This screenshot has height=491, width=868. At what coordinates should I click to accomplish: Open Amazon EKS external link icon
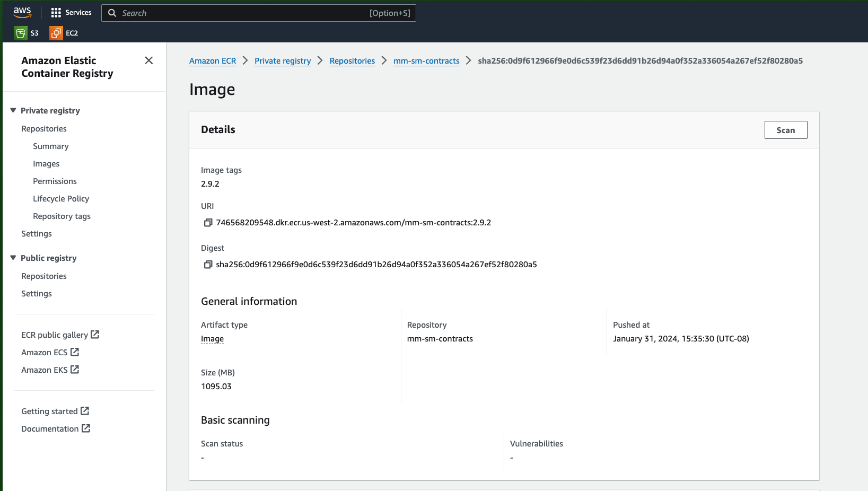pos(75,370)
